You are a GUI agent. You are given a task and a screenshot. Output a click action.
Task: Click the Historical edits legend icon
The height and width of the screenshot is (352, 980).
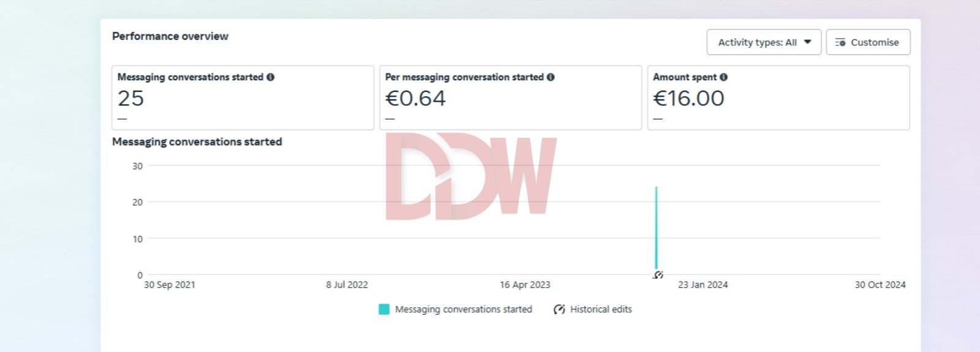pos(559,309)
